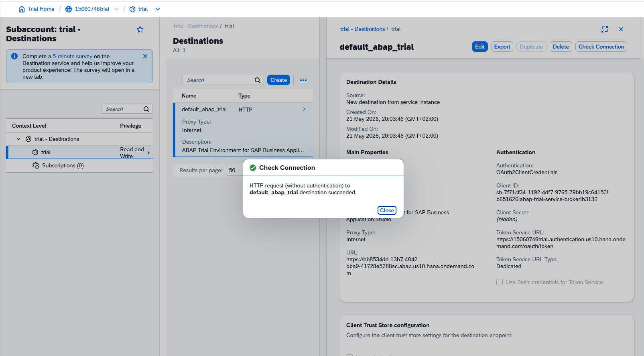Image resolution: width=644 pixels, height=356 pixels.
Task: Click the Client Trust Store configuration heading
Action: pyautogui.click(x=388, y=325)
